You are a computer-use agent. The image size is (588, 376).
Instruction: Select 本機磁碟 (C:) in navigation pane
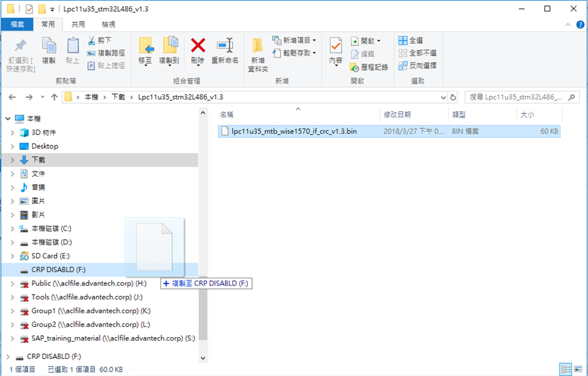pyautogui.click(x=51, y=229)
